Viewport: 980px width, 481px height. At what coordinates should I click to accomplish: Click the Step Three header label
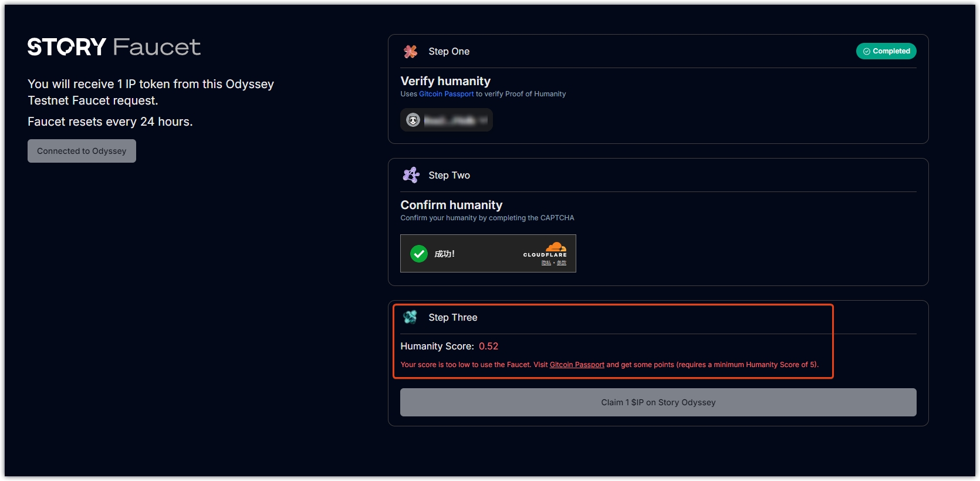click(452, 318)
